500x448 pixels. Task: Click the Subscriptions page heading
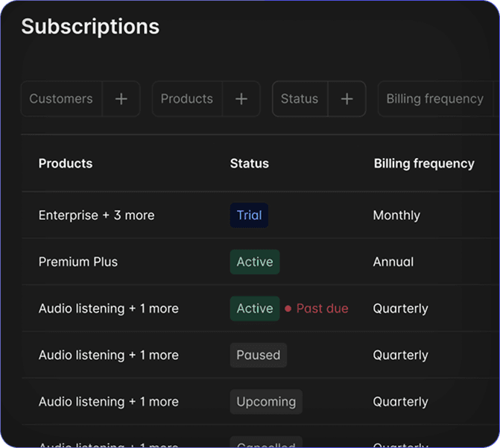click(90, 27)
